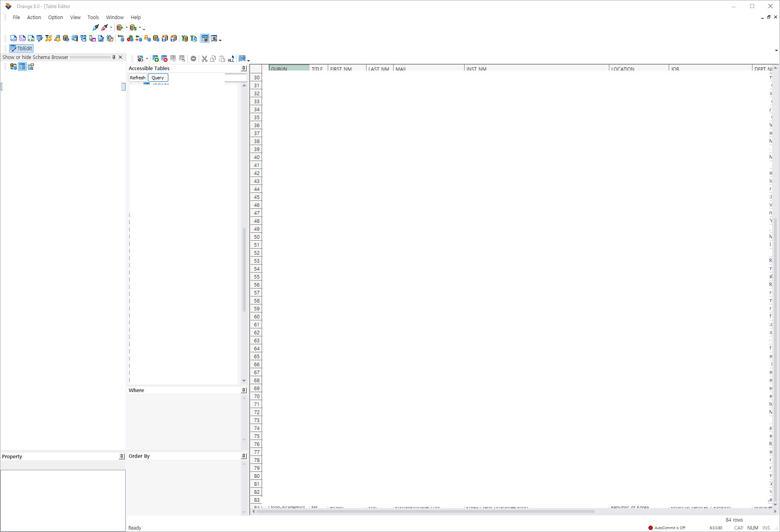The width and height of the screenshot is (780, 532).
Task: Open the PL/SQL Tool icon
Action: pyautogui.click(x=22, y=38)
